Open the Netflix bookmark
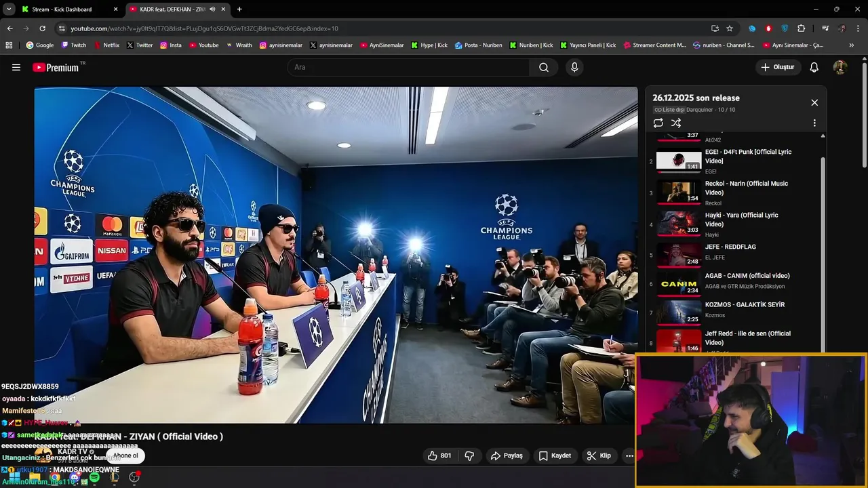The width and height of the screenshot is (868, 488). (106, 45)
